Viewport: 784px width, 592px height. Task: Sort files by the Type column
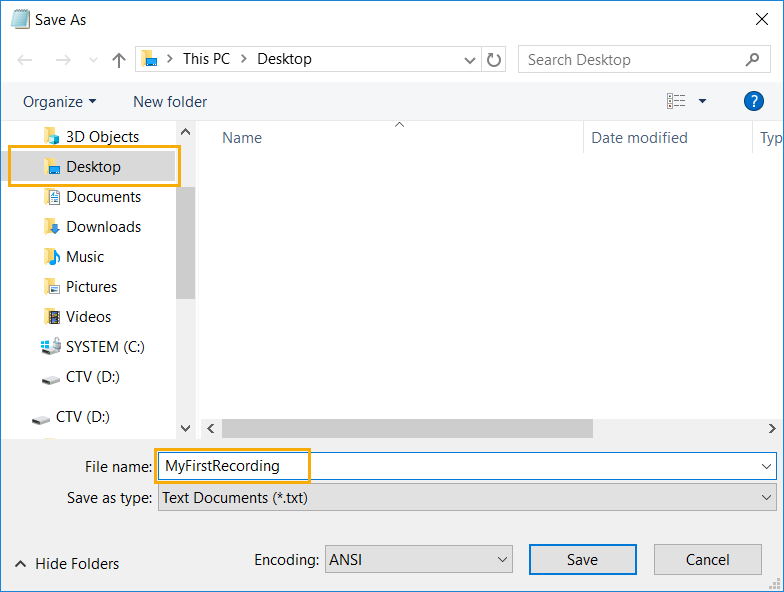click(x=770, y=138)
